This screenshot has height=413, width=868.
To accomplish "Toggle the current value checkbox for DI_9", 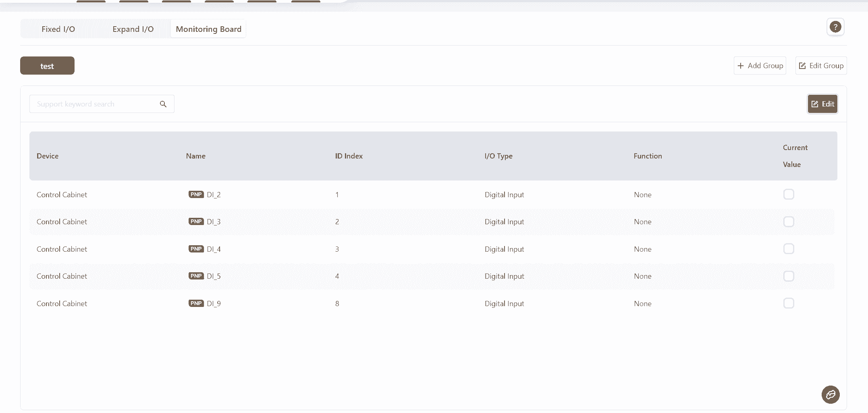I will (x=789, y=303).
